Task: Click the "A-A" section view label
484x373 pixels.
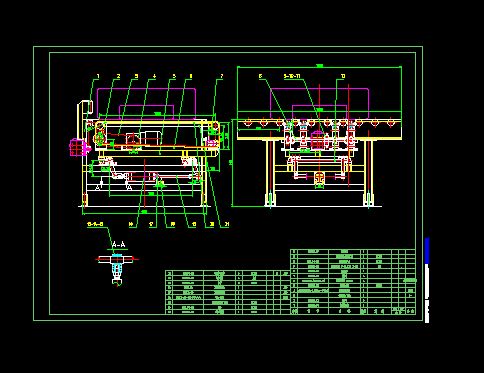Action: coord(119,245)
